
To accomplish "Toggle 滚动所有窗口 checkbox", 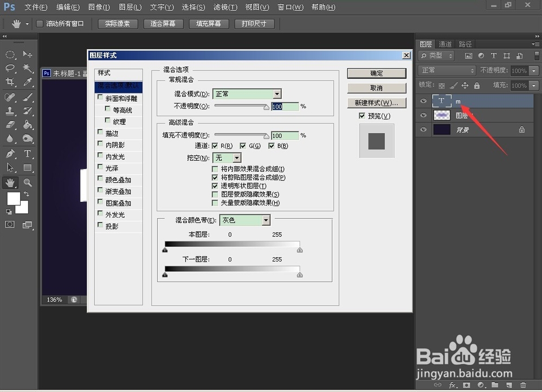I will coord(40,23).
